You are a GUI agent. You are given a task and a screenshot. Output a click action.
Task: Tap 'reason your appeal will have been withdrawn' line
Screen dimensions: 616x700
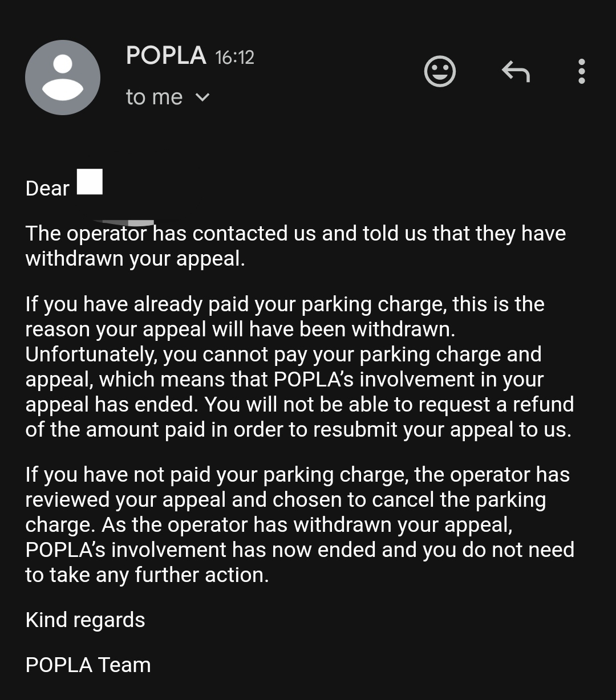click(x=240, y=329)
